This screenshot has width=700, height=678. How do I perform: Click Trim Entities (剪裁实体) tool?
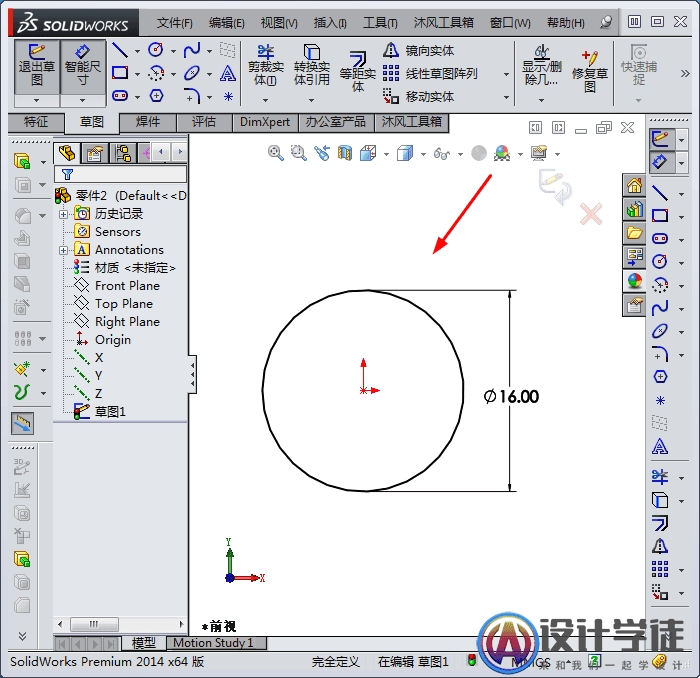click(x=266, y=66)
